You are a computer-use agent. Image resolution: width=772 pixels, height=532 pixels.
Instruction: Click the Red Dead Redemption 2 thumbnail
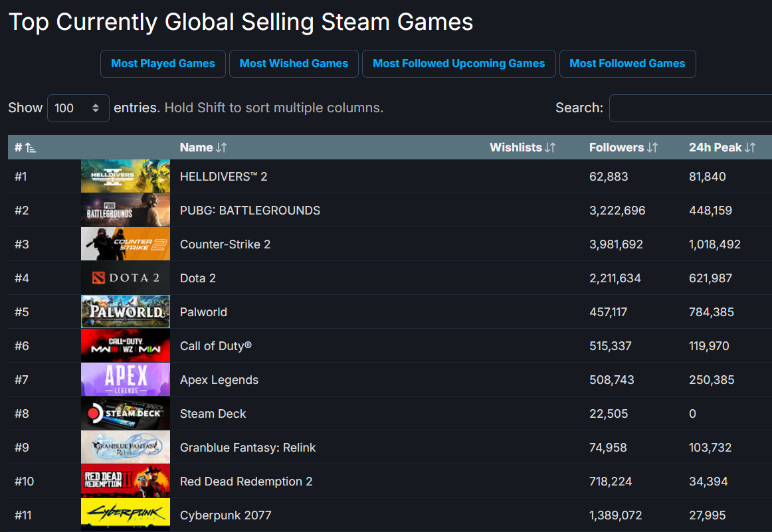coord(126,481)
